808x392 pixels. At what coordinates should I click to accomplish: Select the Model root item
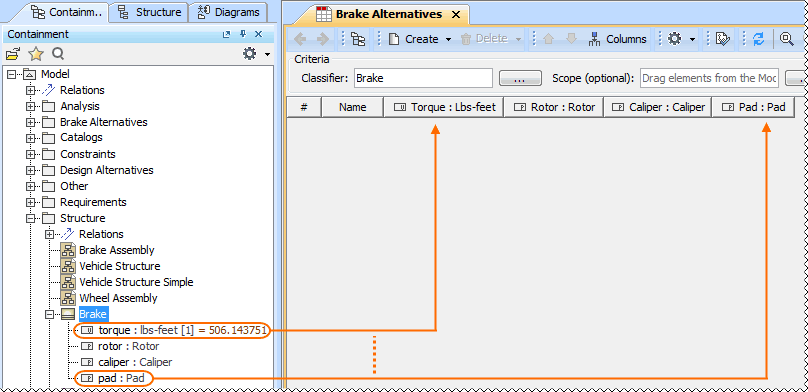click(55, 74)
